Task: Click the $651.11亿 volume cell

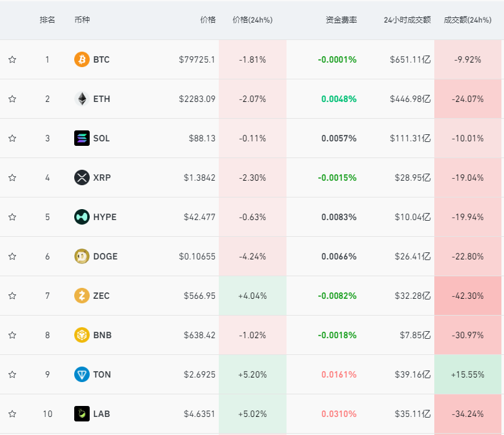Action: click(x=410, y=59)
